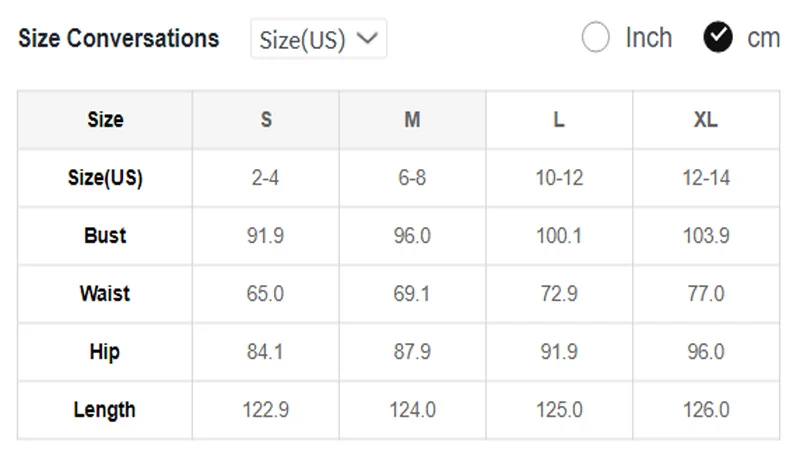Click the Size header cell
Viewport: 800px width, 450px height.
[105, 120]
